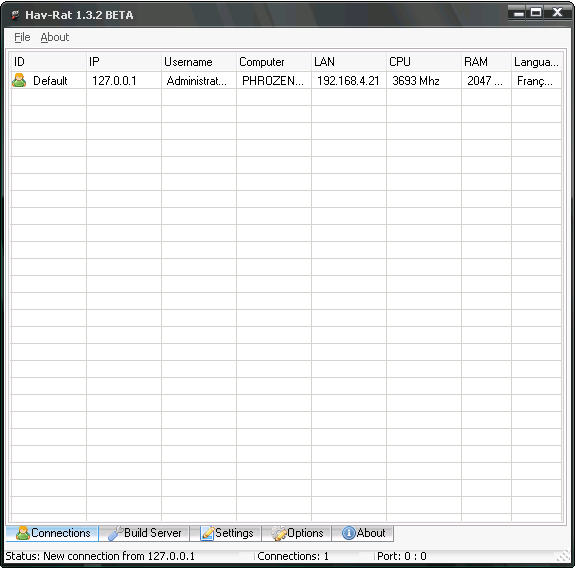Click the Build Server wrench icon

[116, 533]
